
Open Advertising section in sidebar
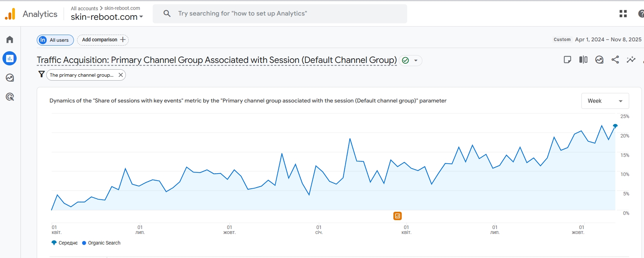[10, 97]
